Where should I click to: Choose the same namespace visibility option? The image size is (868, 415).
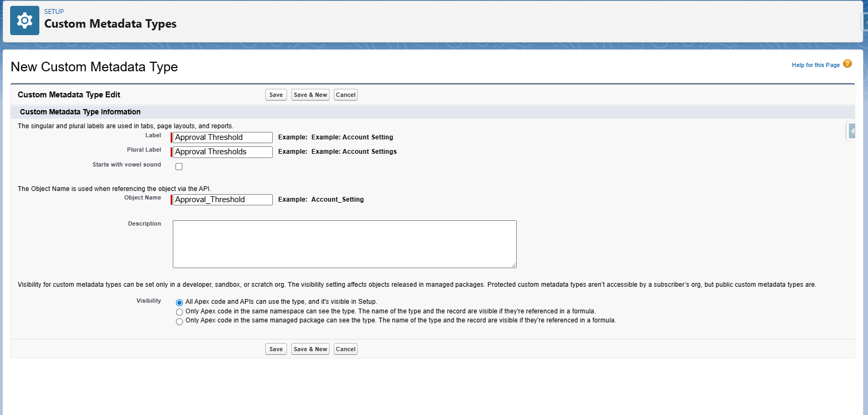(x=180, y=312)
